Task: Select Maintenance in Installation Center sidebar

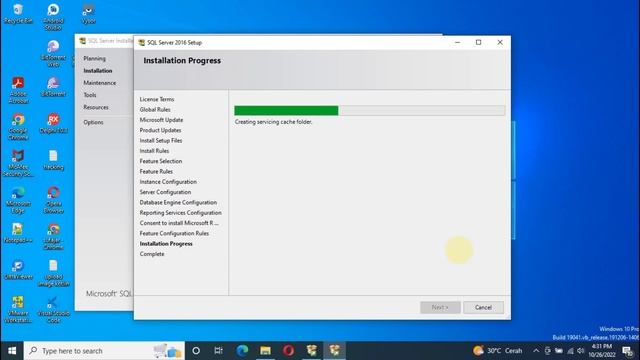Action: (100, 83)
